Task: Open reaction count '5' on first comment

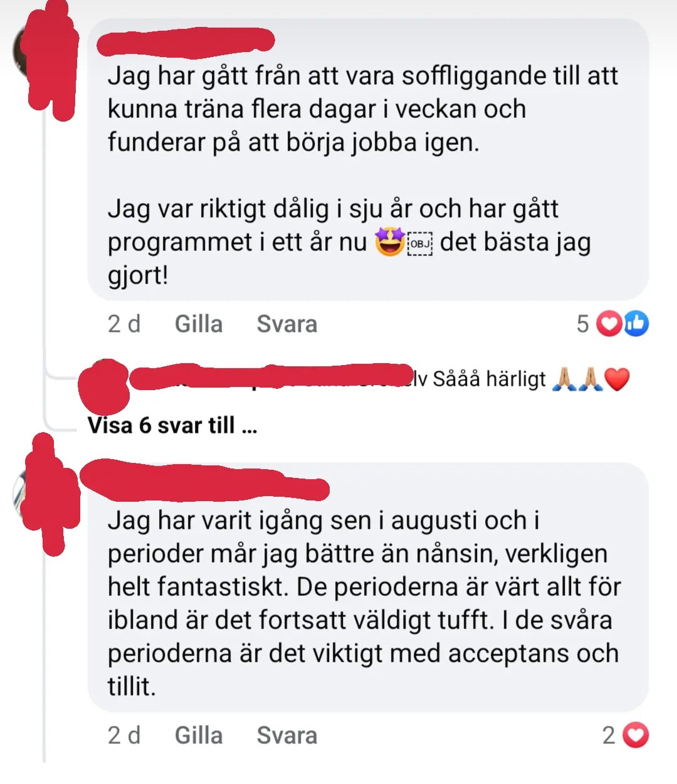Action: coord(583,324)
